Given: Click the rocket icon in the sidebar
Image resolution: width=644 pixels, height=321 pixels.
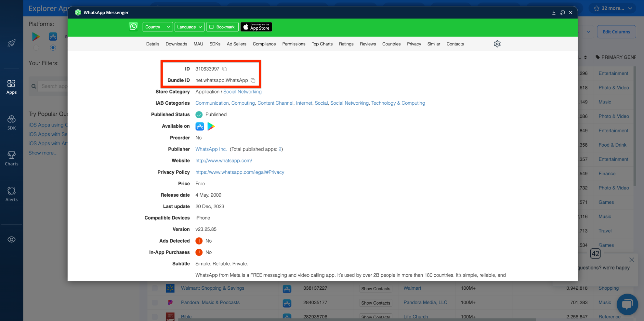Looking at the screenshot, I should [12, 43].
